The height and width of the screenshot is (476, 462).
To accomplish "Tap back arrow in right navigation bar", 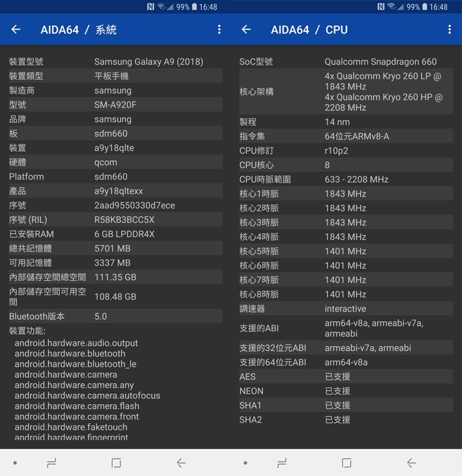I will coord(411,463).
